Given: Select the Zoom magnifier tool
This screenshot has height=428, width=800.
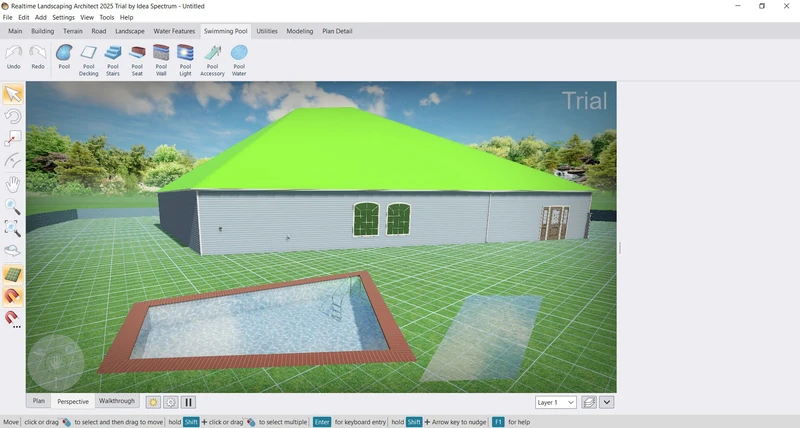Looking at the screenshot, I should pos(13,207).
